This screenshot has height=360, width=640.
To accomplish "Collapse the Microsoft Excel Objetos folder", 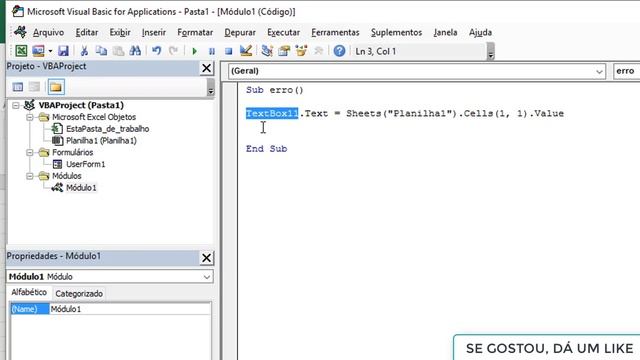I will [x=30, y=117].
